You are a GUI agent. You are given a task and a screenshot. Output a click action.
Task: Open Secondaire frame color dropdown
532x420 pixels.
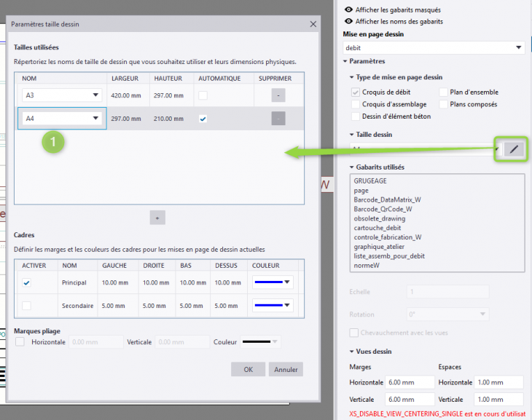tap(273, 305)
